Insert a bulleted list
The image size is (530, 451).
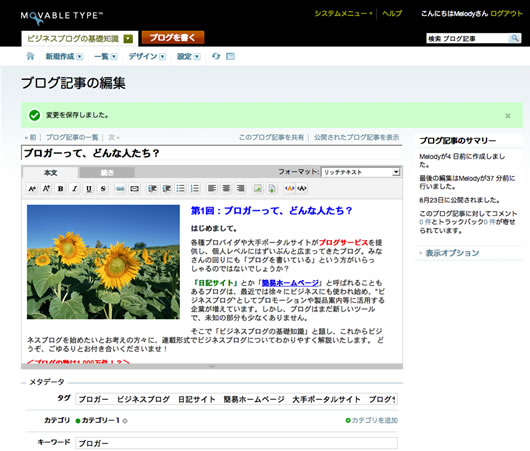(180, 189)
